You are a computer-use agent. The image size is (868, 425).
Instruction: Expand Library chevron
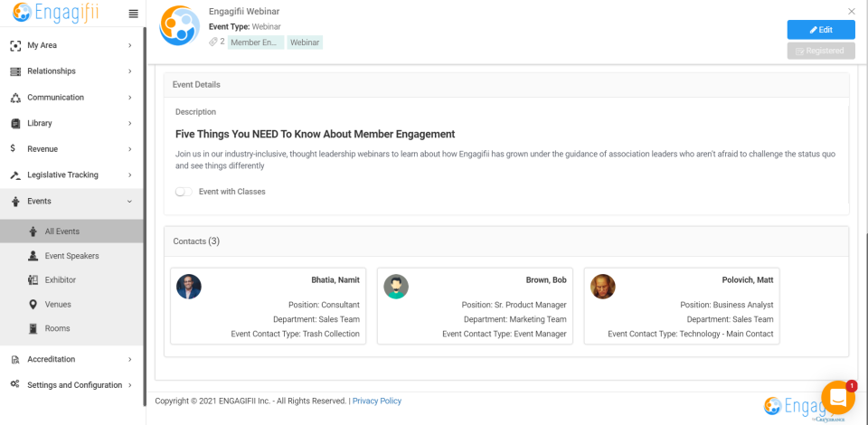(x=130, y=123)
